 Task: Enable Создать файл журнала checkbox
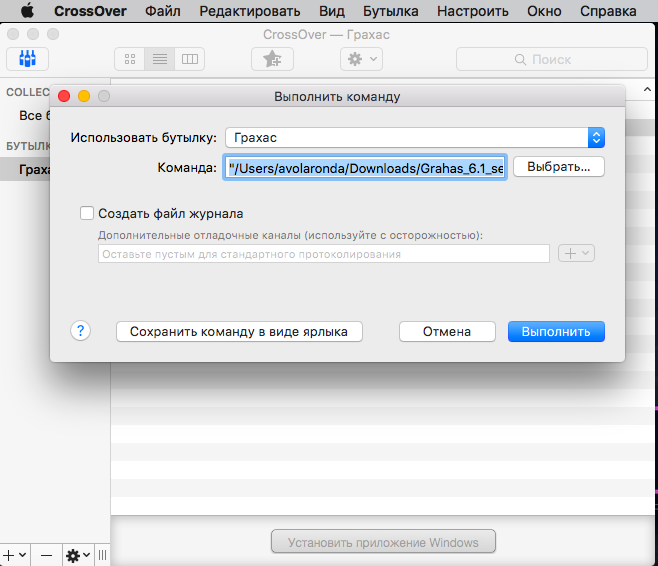coord(87,213)
